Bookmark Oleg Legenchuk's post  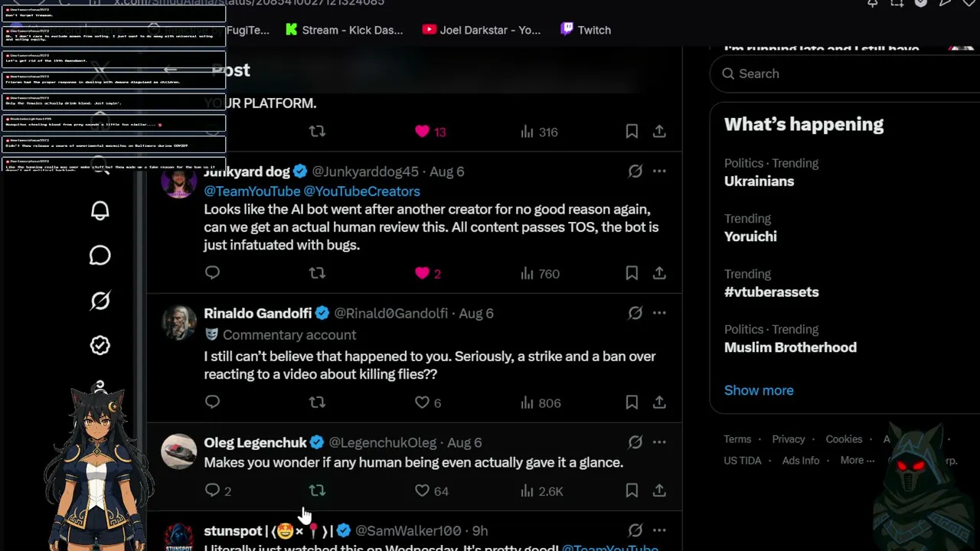coord(632,491)
